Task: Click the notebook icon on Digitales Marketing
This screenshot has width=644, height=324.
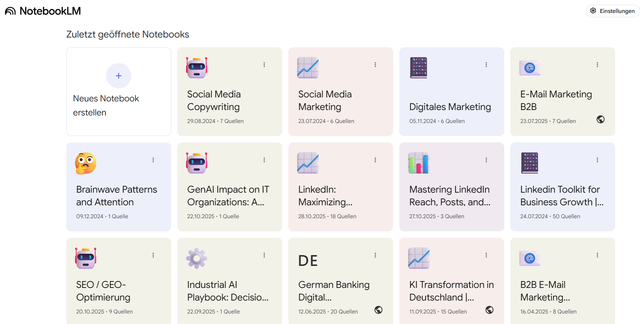Action: 418,67
